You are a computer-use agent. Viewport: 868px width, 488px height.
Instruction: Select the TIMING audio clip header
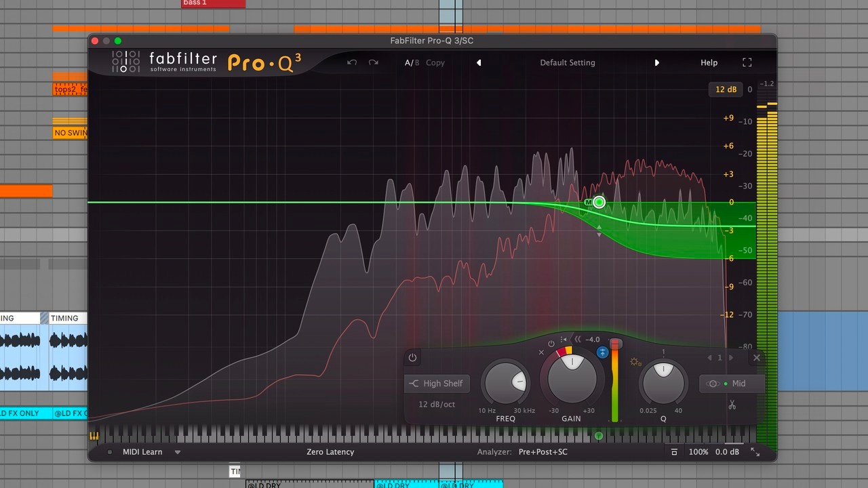click(x=68, y=318)
